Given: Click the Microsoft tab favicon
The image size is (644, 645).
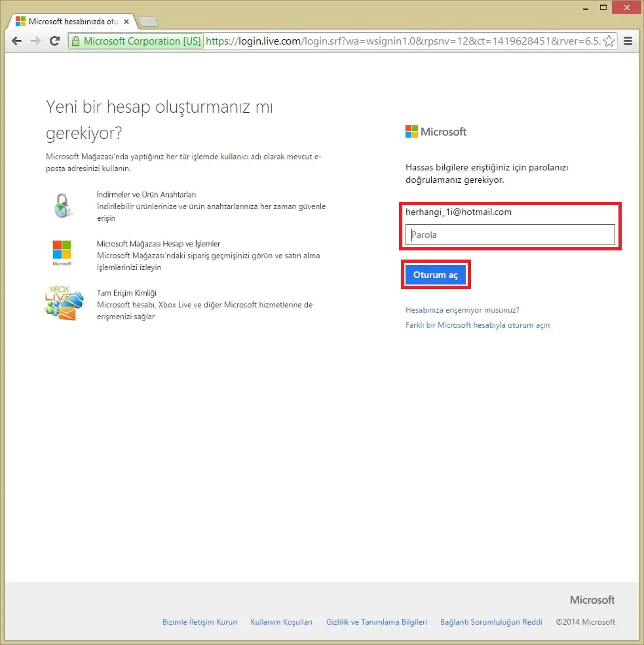Looking at the screenshot, I should (x=20, y=22).
